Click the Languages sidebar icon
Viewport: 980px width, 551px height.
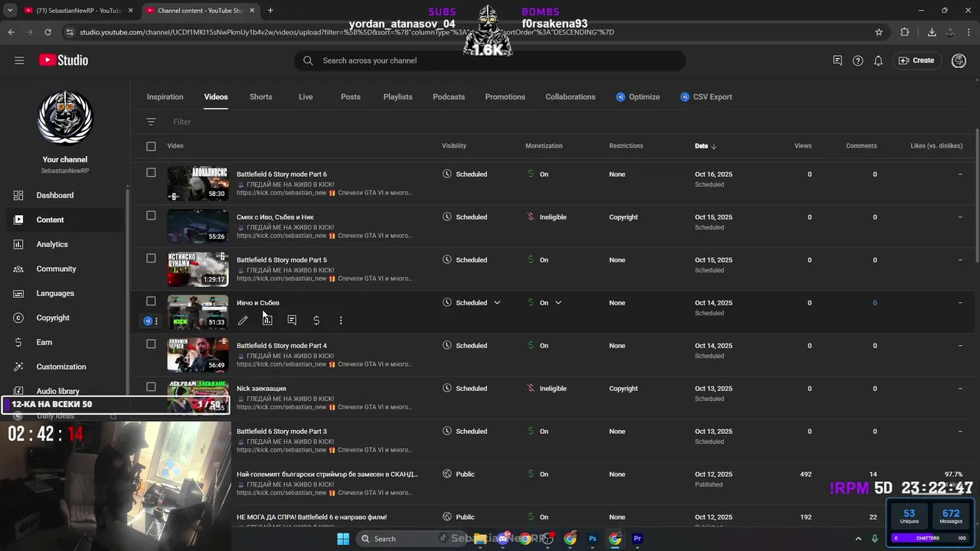pos(18,293)
